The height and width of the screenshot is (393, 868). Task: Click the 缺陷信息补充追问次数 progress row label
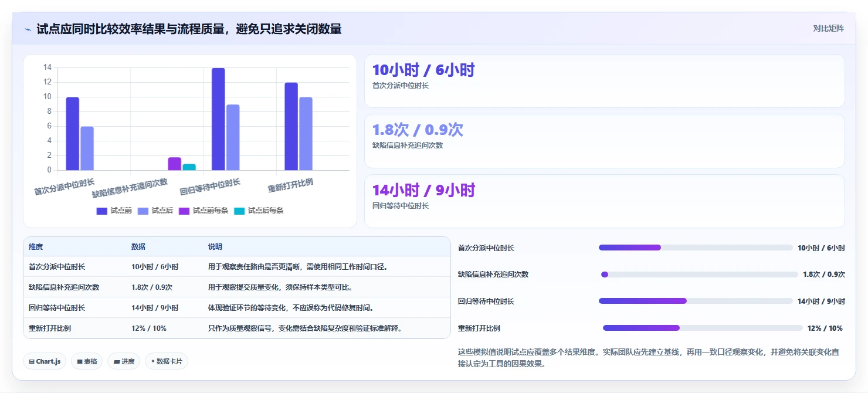[493, 275]
